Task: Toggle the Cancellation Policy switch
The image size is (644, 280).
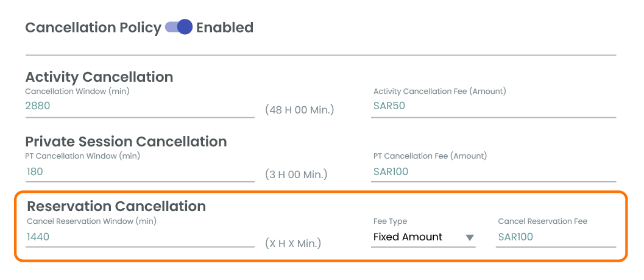Action: 179,27
